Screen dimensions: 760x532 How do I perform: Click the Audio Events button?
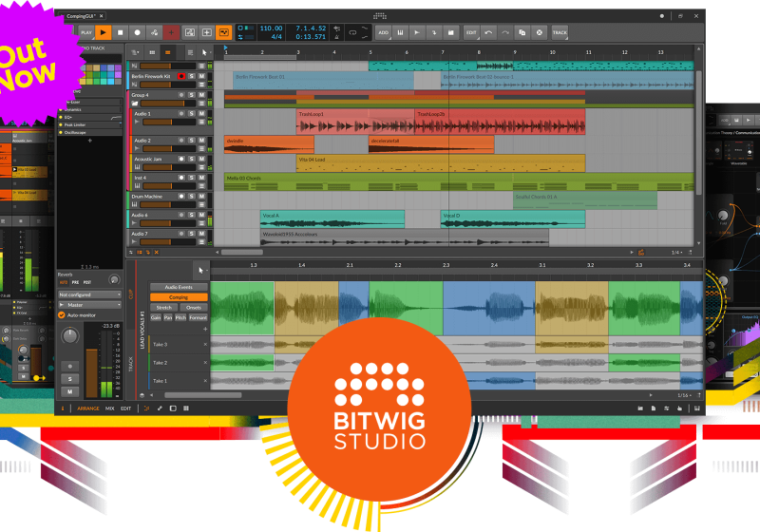179,287
